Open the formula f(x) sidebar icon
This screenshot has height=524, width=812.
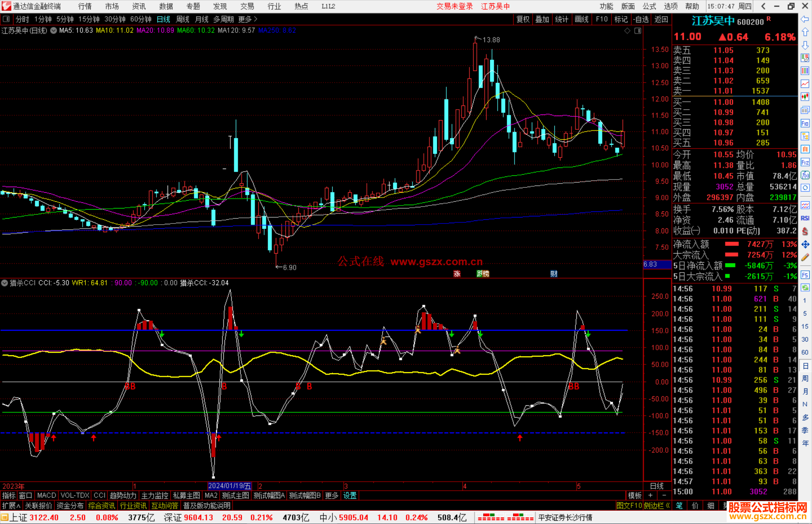click(805, 175)
